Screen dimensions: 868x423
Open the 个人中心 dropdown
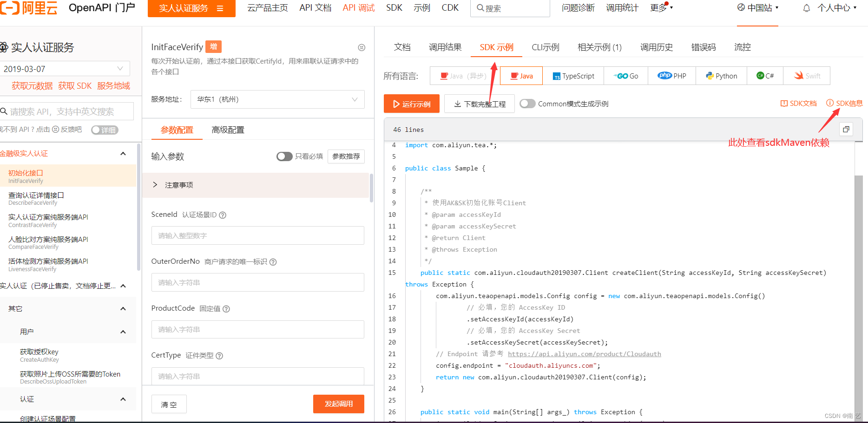[837, 8]
